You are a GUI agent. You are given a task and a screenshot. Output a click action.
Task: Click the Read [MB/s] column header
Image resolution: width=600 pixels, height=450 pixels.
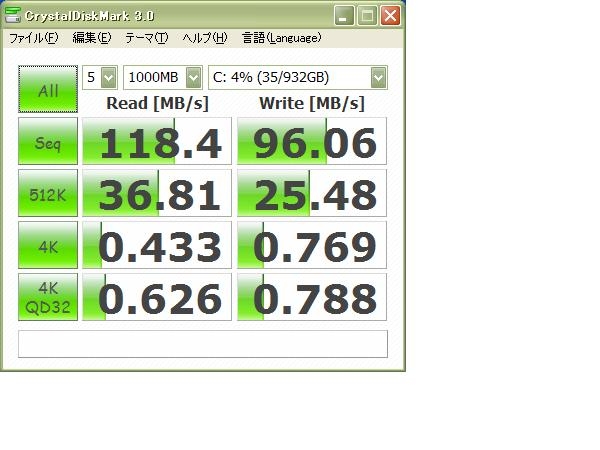157,103
